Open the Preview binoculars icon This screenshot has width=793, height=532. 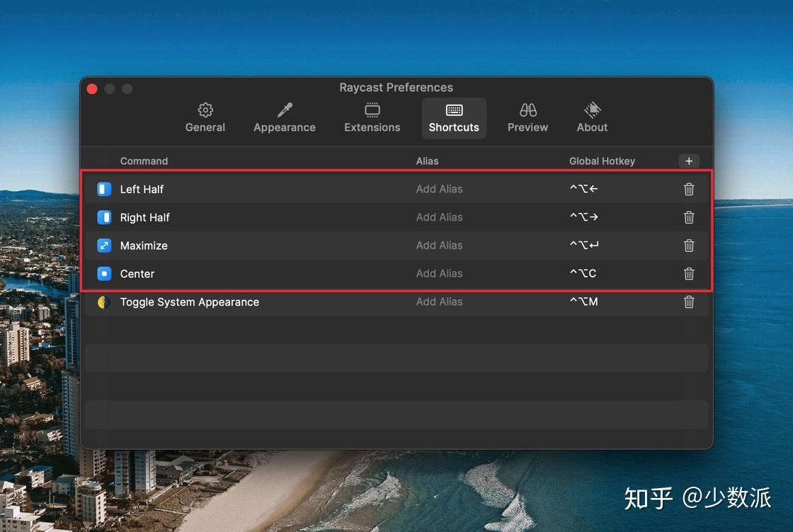(x=527, y=110)
